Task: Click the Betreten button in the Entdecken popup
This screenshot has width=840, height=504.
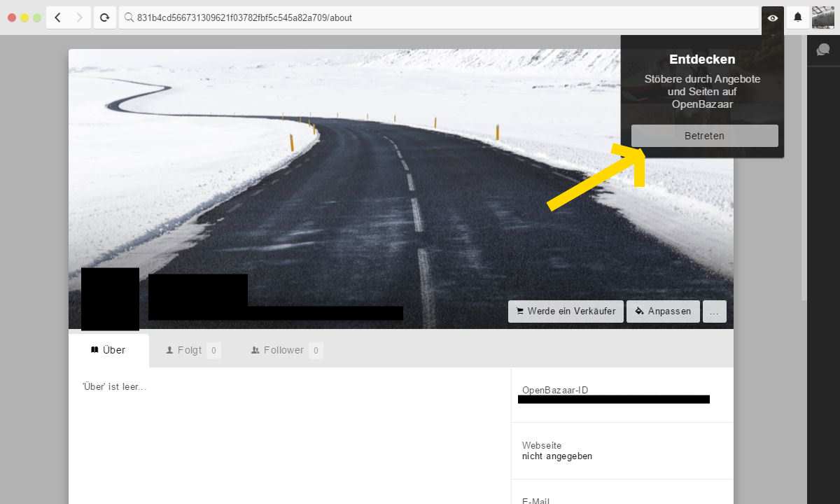Action: click(x=704, y=136)
